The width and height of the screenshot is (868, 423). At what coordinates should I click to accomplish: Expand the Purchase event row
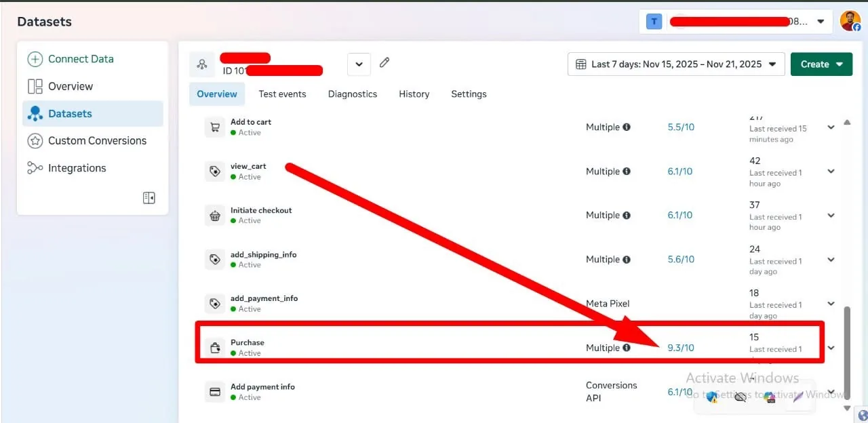point(831,348)
